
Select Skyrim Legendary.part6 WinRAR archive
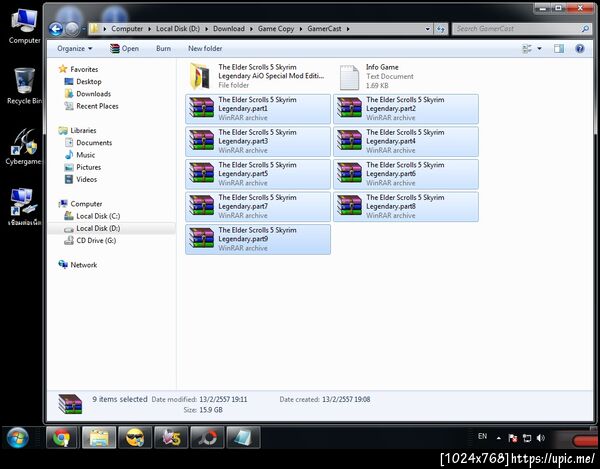click(x=406, y=174)
